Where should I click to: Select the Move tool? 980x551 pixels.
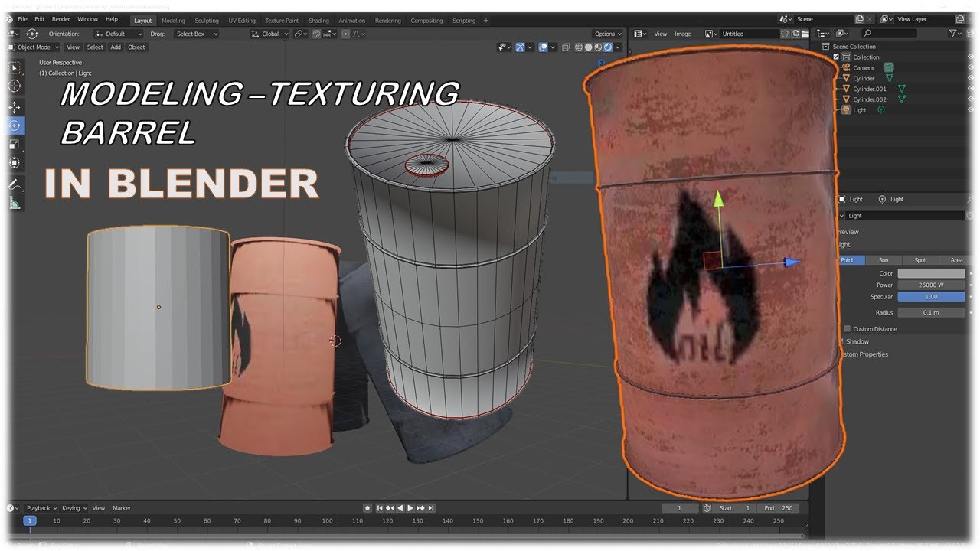point(15,107)
